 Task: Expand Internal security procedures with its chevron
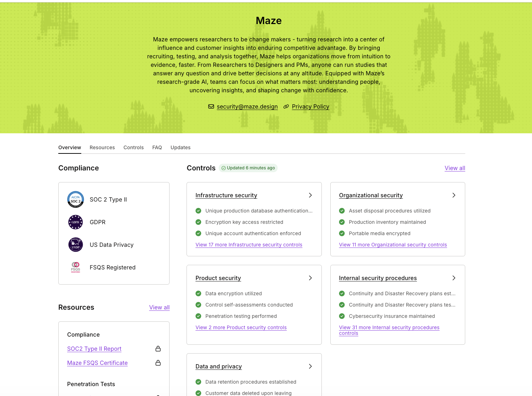click(454, 278)
